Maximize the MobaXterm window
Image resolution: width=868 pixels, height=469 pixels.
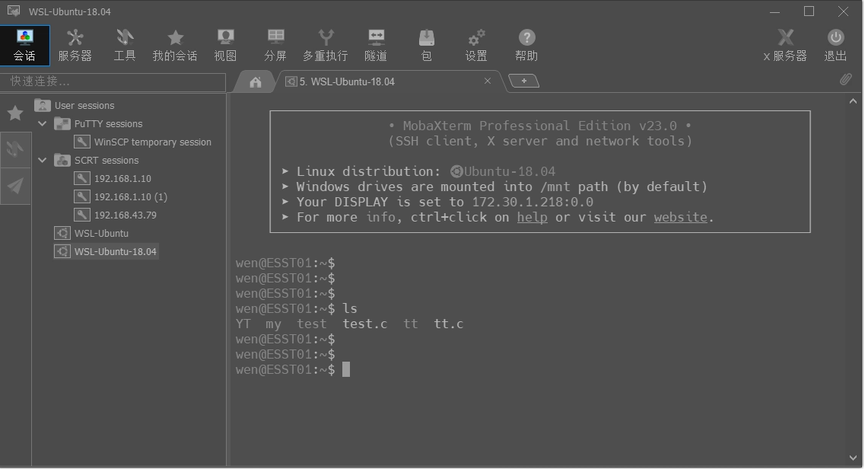coord(809,11)
